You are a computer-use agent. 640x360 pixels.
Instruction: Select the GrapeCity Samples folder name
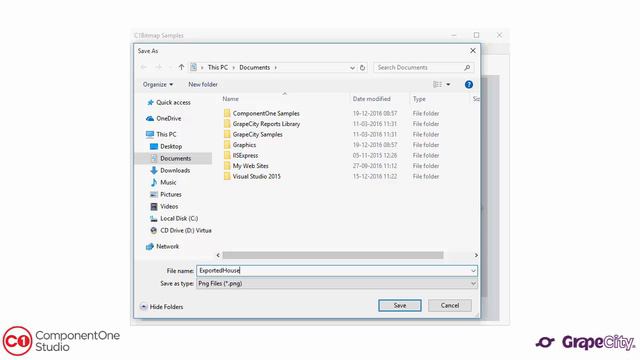(258, 134)
